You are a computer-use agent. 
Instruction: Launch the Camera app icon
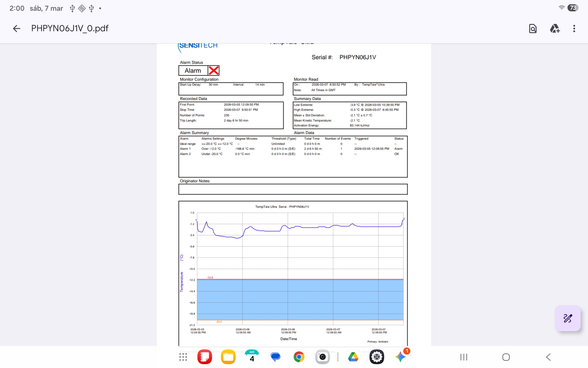pos(322,357)
